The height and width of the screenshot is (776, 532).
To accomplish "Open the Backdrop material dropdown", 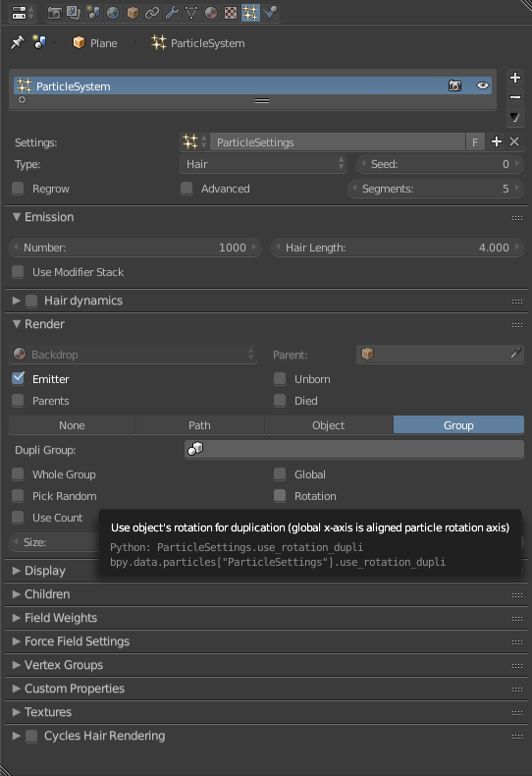I will [133, 355].
